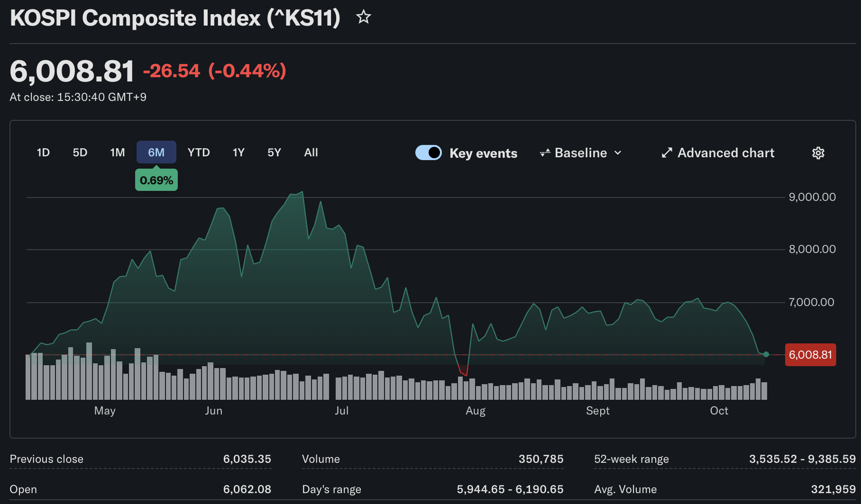Click the Previous close value 6,035.35
Image resolution: width=861 pixels, height=504 pixels.
click(247, 459)
